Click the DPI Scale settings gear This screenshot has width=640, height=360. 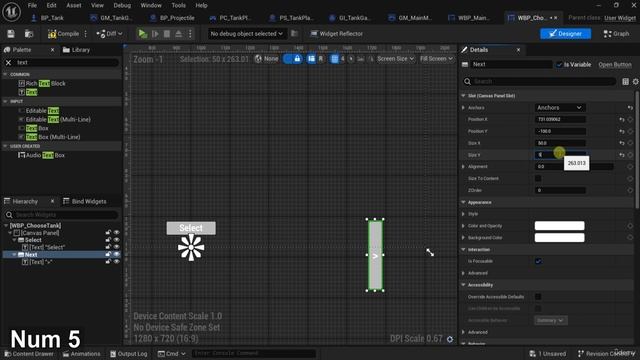point(450,339)
